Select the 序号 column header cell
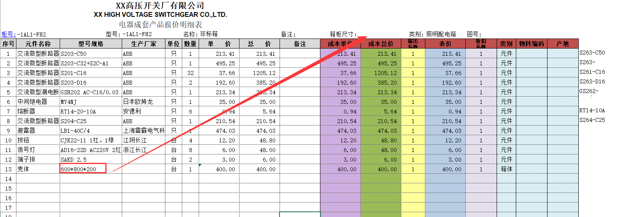644x217 pixels. click(x=8, y=44)
